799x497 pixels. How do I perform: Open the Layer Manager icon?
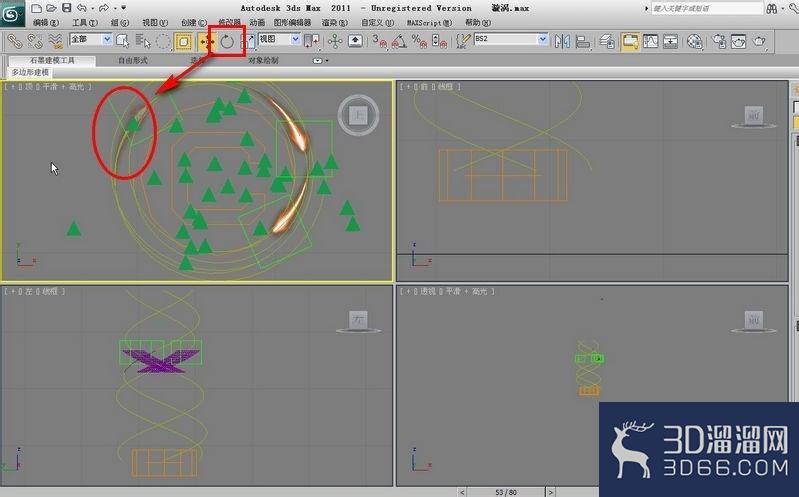(x=607, y=41)
